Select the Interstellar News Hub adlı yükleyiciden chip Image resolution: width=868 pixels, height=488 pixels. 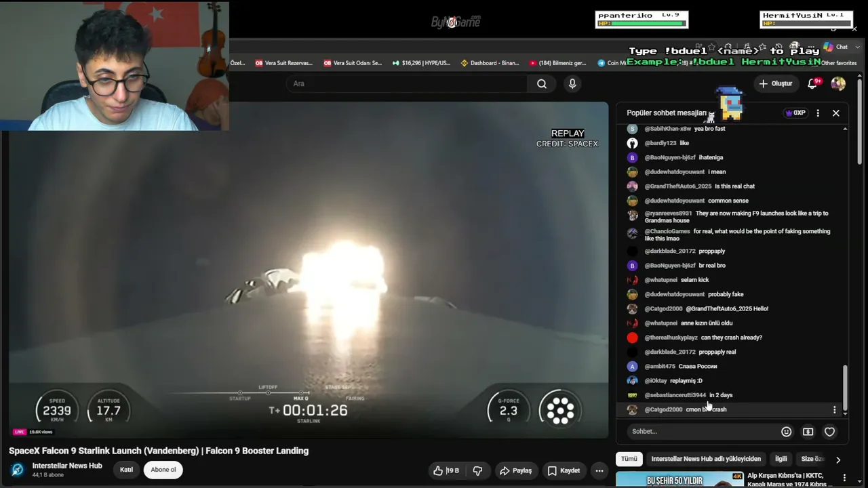tap(706, 459)
